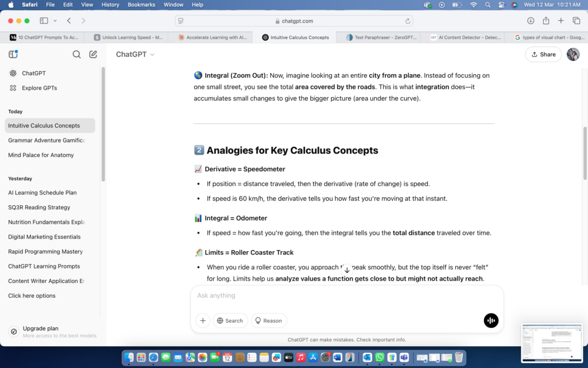This screenshot has height=368, width=588.
Task: Toggle the Reason option in composer
Action: coord(268,320)
